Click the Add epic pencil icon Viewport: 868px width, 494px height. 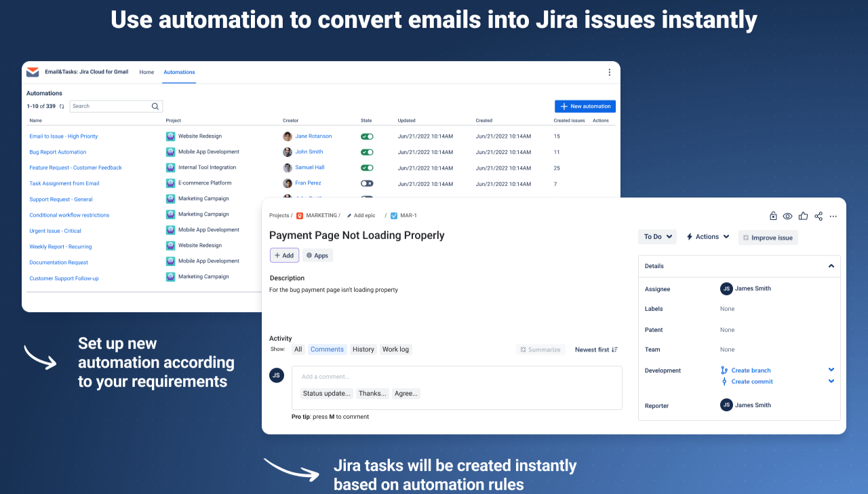point(349,216)
